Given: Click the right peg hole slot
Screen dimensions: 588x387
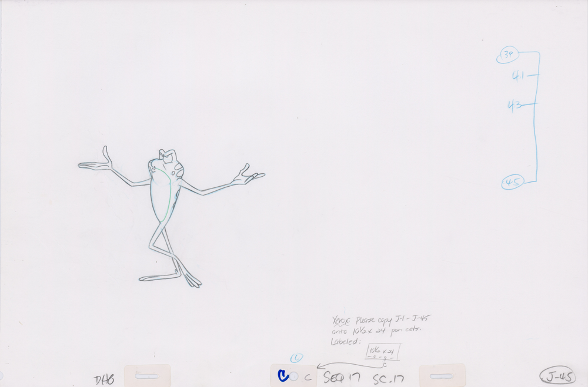Looking at the screenshot, I should (x=442, y=376).
